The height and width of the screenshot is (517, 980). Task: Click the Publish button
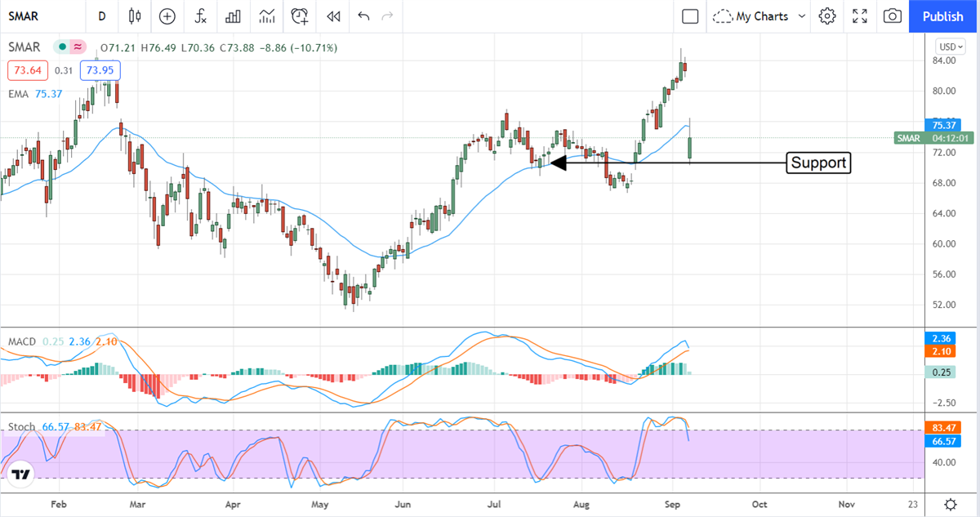[x=943, y=16]
